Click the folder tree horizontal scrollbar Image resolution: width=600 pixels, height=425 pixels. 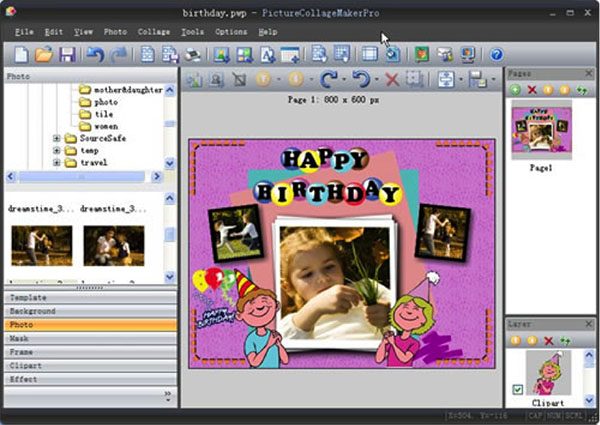pos(80,176)
